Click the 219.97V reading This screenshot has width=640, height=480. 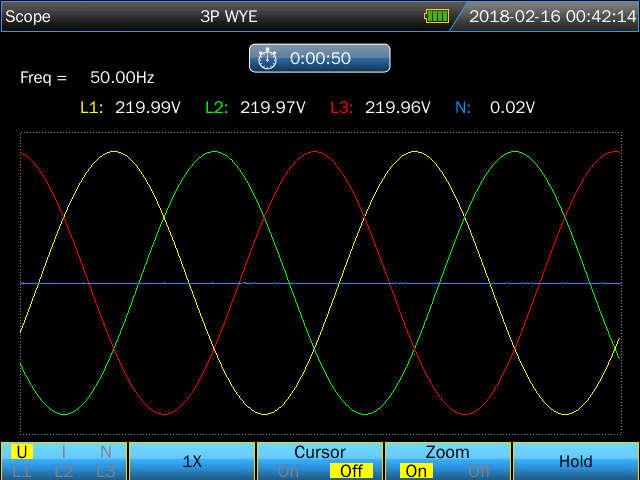coord(273,107)
